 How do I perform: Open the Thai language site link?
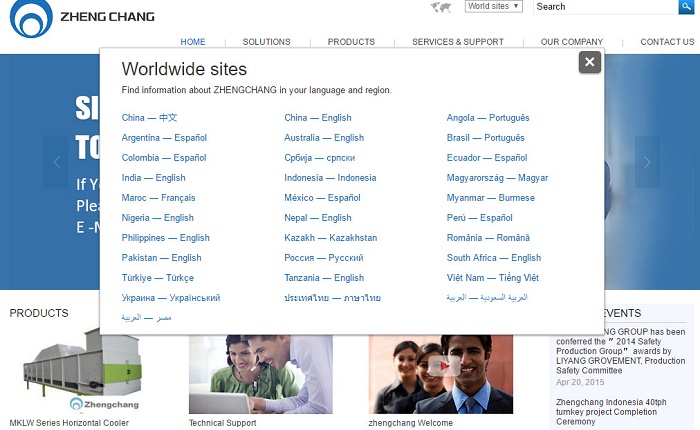333,299
